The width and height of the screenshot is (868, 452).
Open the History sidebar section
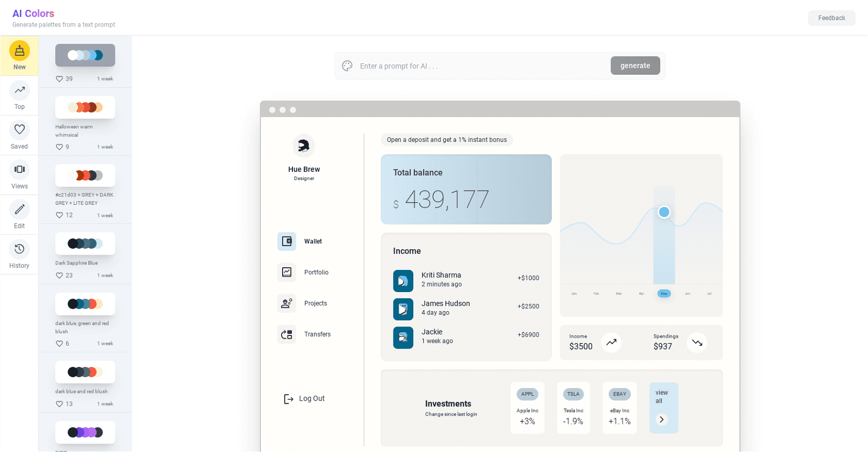(x=20, y=255)
